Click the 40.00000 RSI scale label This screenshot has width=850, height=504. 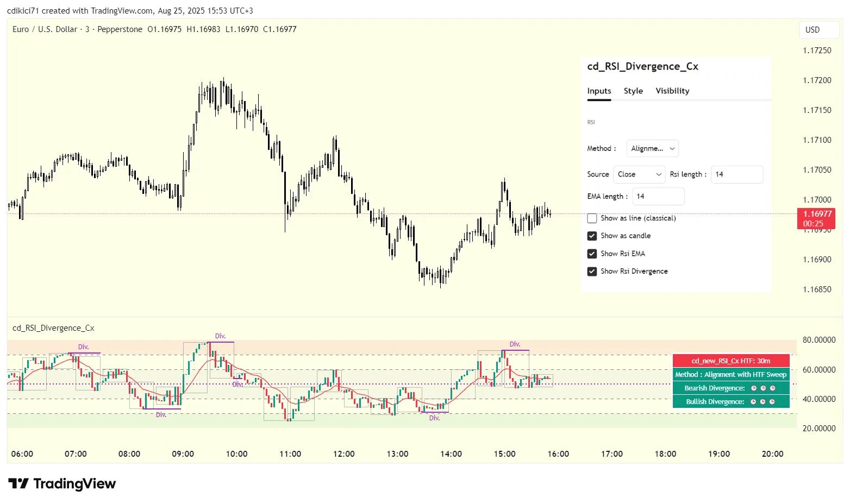819,399
